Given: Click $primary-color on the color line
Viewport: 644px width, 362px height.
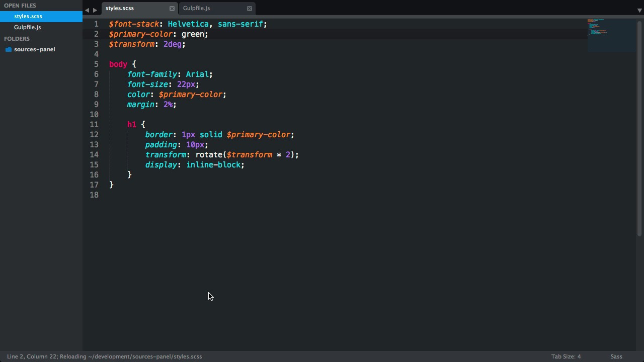Looking at the screenshot, I should tap(191, 95).
